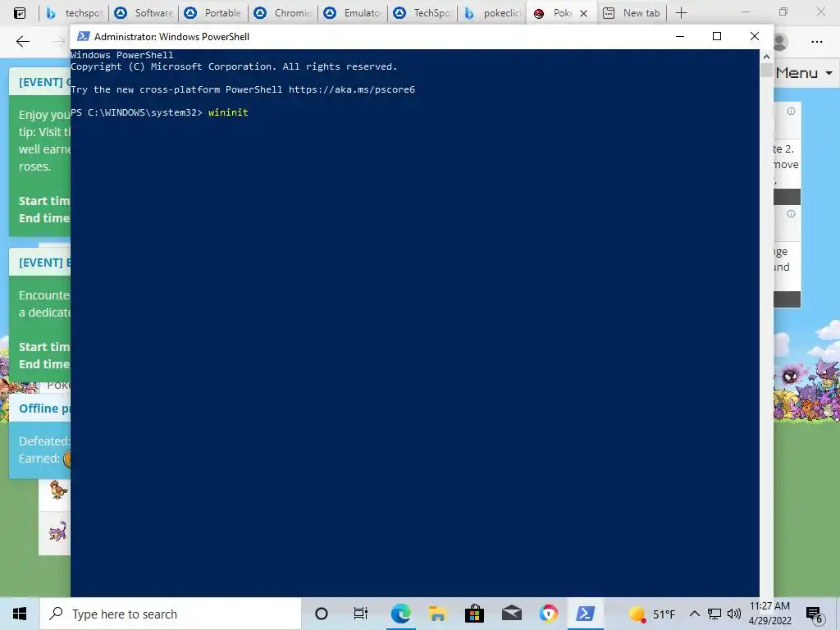Select the Rattata sprite in the list
This screenshot has height=630, width=840.
(58, 532)
